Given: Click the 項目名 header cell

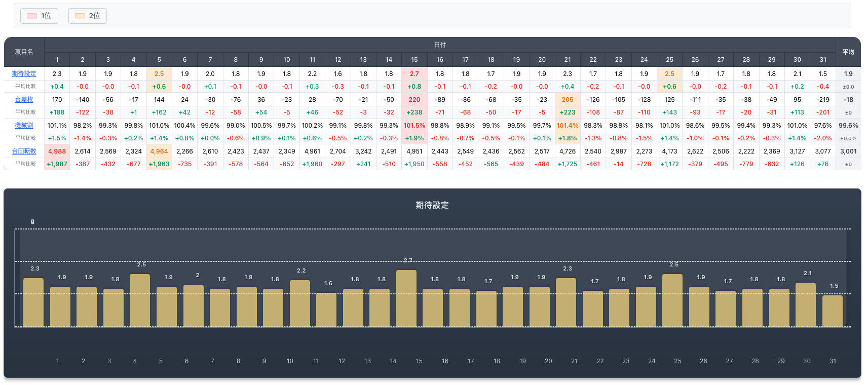Looking at the screenshot, I should tap(24, 52).
